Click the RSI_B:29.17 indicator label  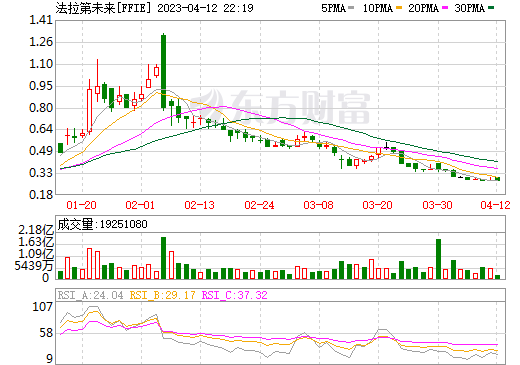point(162,295)
